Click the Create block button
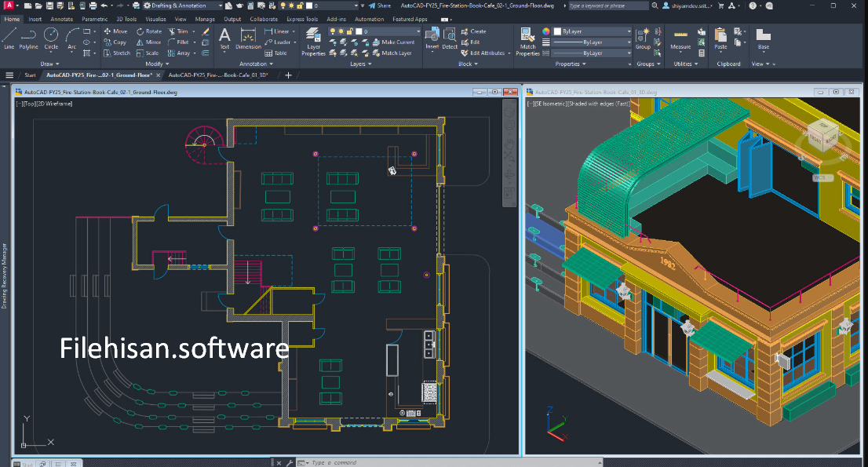The image size is (868, 467). click(x=474, y=31)
